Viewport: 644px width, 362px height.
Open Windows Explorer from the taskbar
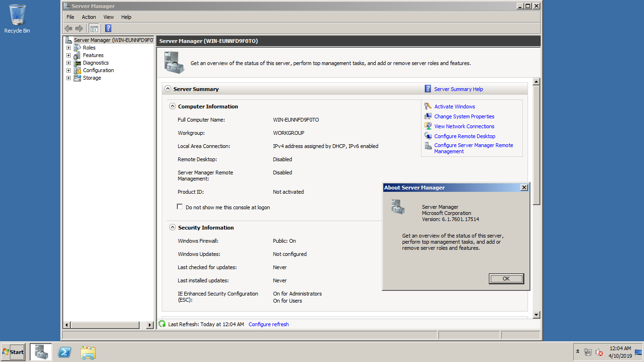(x=88, y=352)
